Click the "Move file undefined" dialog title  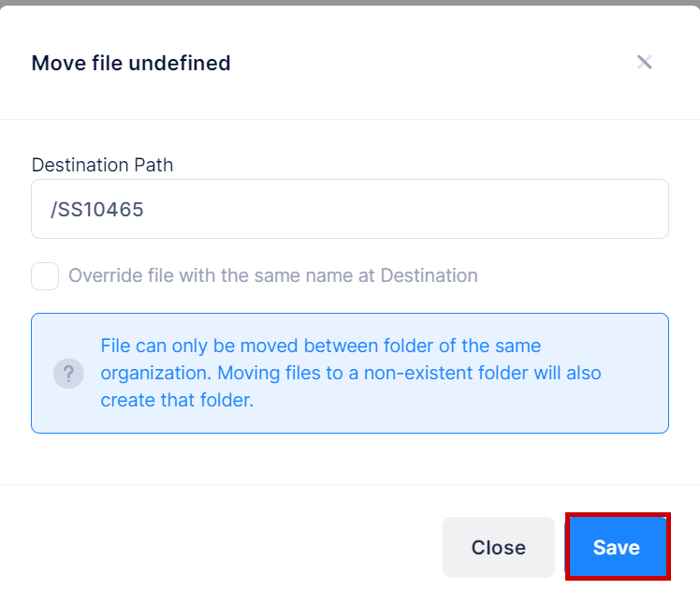pos(131,64)
